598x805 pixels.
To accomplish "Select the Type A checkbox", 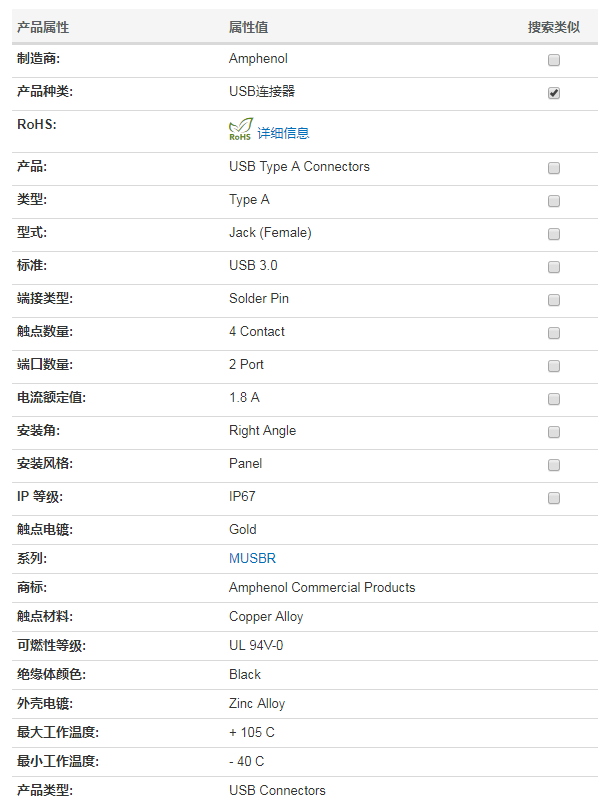I will pyautogui.click(x=554, y=201).
